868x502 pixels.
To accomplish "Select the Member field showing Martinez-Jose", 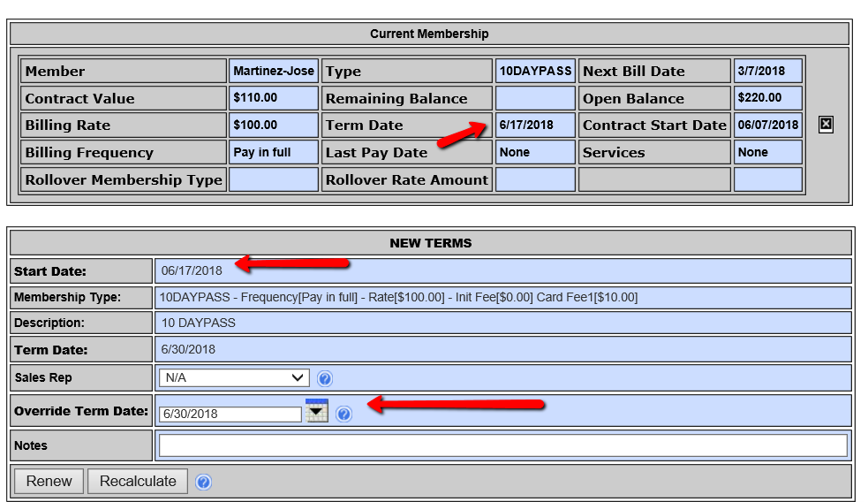I will point(274,71).
